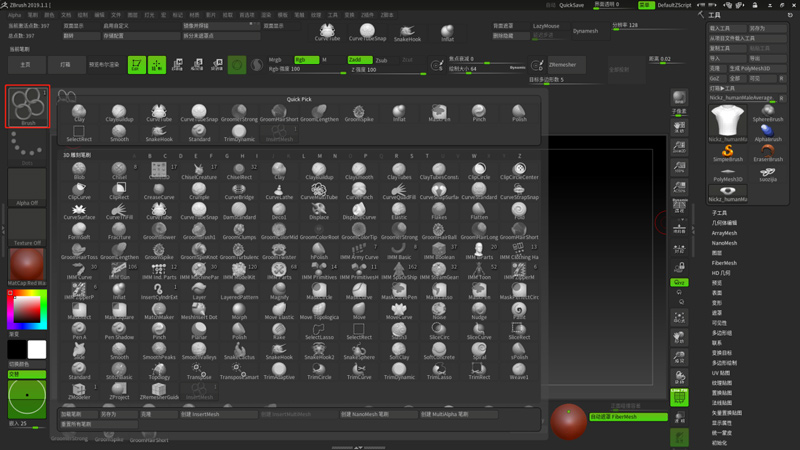The height and width of the screenshot is (450, 800).
Task: Select the Clay brush in Quick Pick
Action: (79, 113)
